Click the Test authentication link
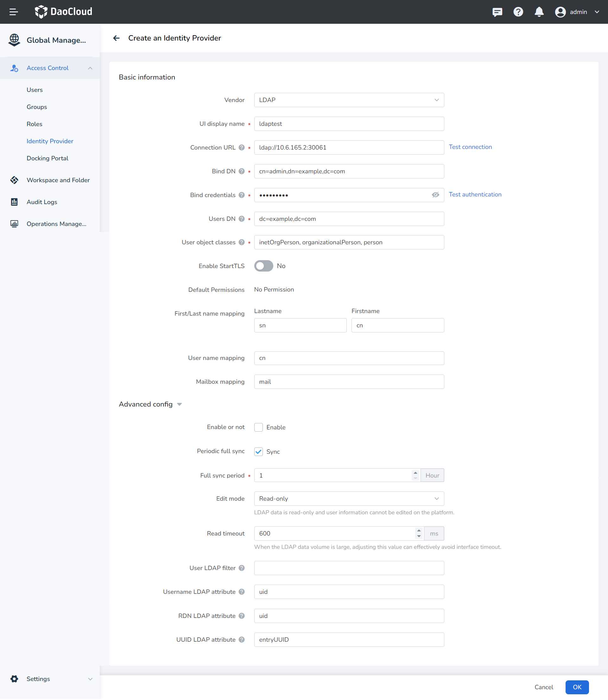Image resolution: width=608 pixels, height=700 pixels. [475, 194]
